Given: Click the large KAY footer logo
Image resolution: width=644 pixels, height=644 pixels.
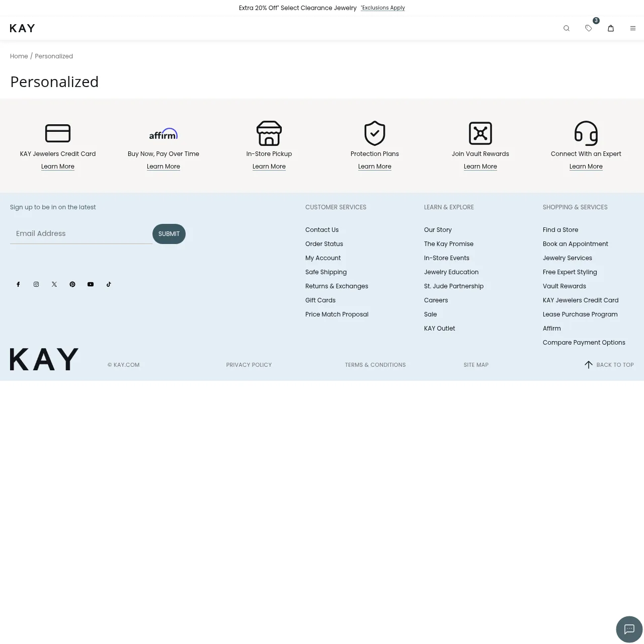Looking at the screenshot, I should (x=44, y=359).
